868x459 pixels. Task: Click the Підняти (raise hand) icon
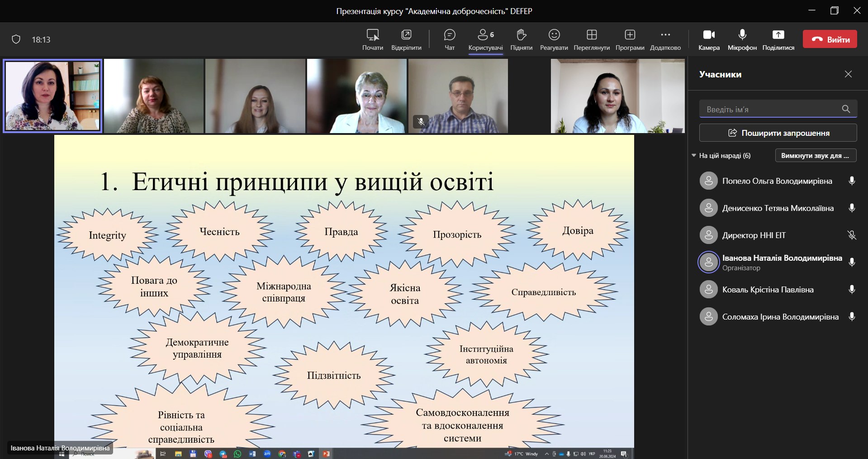pos(521,39)
